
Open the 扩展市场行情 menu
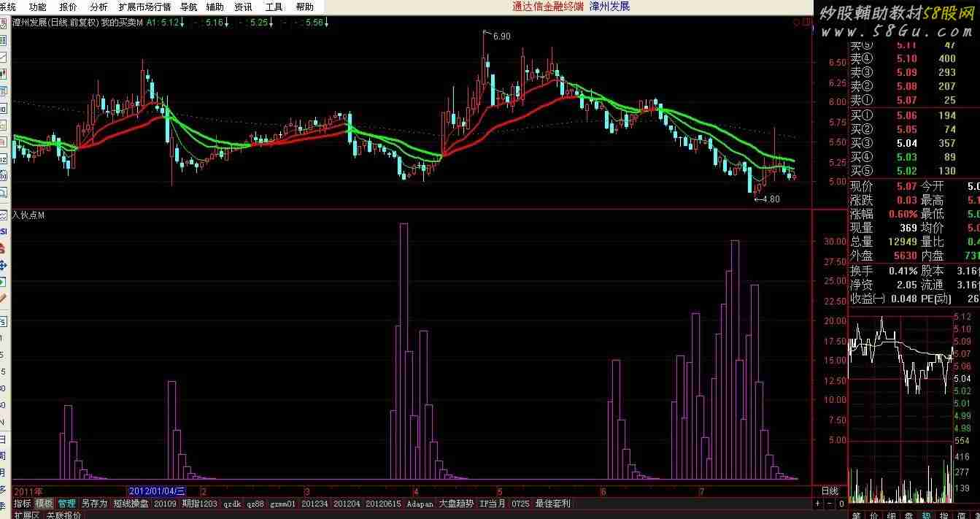coord(144,7)
